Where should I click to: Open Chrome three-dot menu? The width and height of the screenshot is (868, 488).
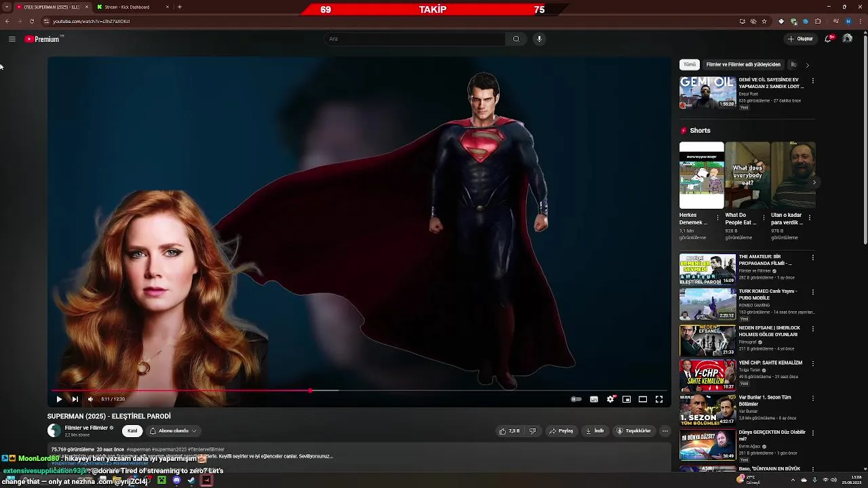(x=861, y=21)
